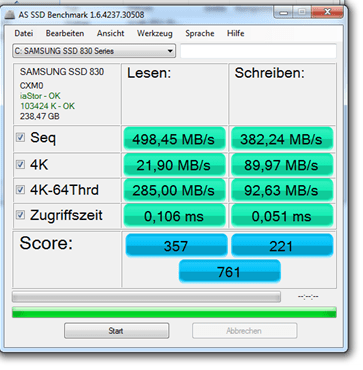Click the Abbrechen button
Viewport: 363px width, 370px height.
[244, 331]
